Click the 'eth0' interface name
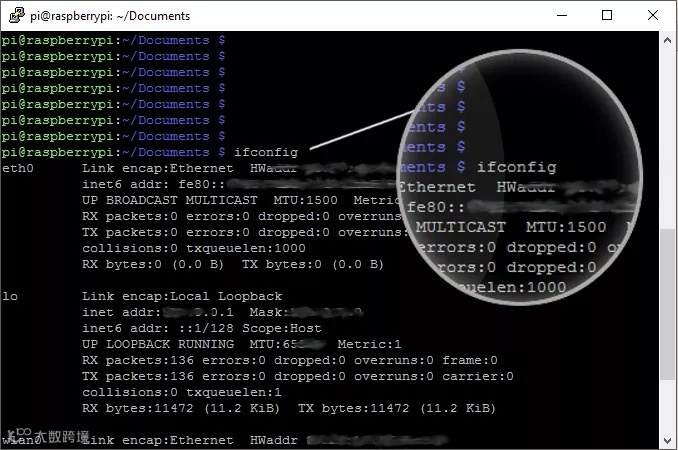This screenshot has width=678, height=450. tap(18, 168)
